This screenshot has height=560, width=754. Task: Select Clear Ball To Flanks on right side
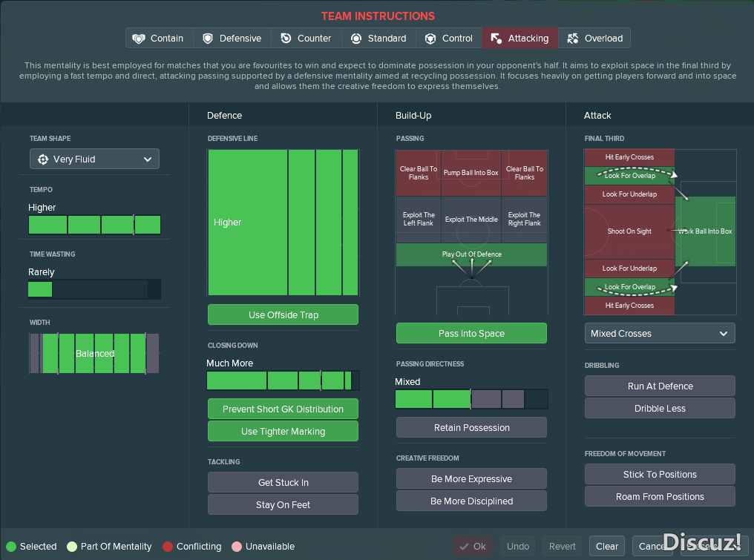[524, 173]
